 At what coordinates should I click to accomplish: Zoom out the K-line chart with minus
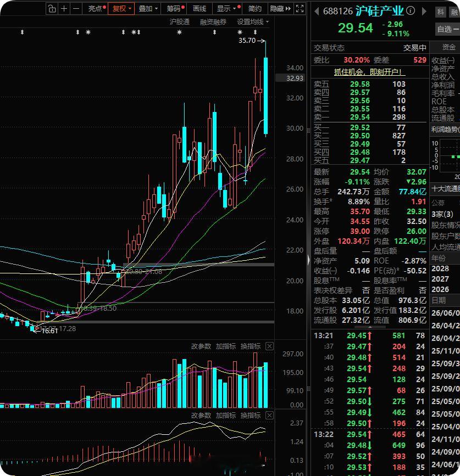point(76,8)
